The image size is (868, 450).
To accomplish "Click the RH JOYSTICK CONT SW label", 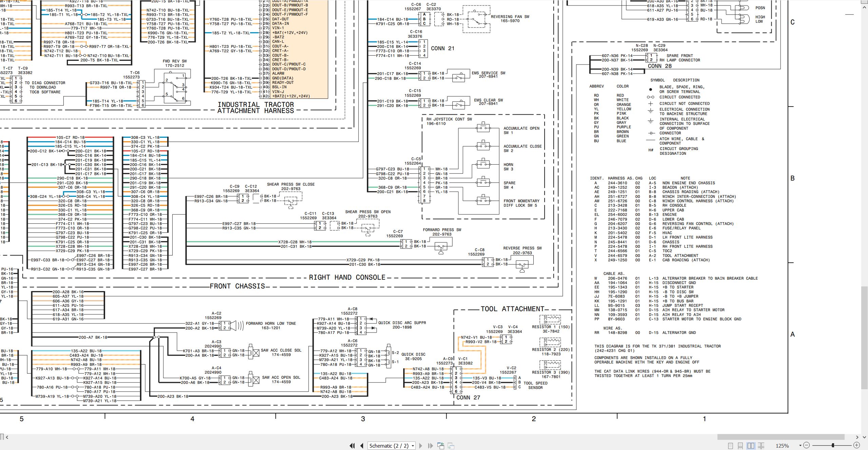I will coord(449,119).
